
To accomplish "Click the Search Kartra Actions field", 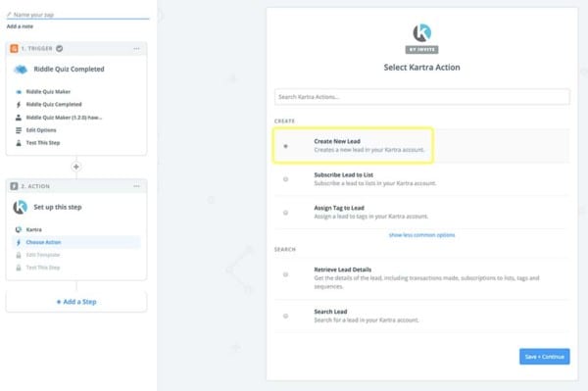I will tap(421, 97).
